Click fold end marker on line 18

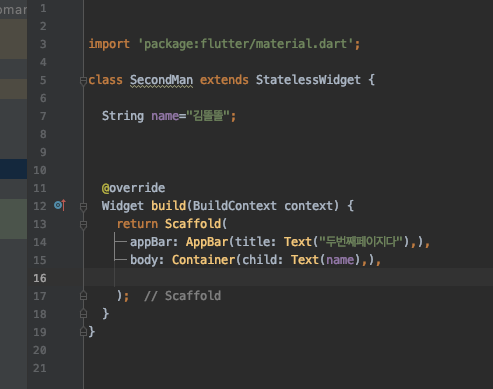coord(83,314)
